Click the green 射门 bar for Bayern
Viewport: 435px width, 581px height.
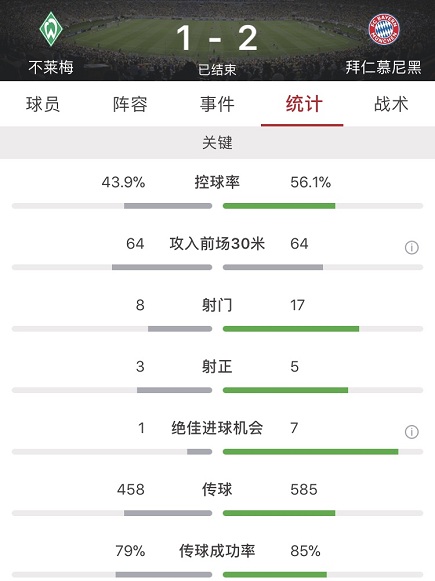[x=291, y=329]
